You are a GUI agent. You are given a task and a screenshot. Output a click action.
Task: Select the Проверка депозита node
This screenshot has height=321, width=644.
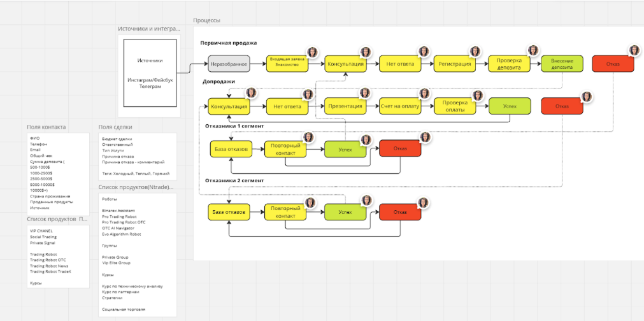509,64
